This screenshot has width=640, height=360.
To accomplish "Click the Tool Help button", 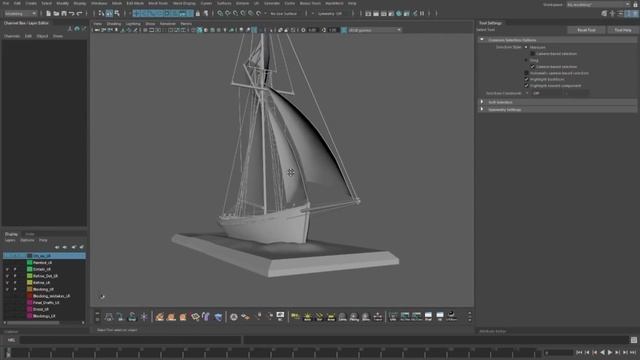I will coord(622,30).
